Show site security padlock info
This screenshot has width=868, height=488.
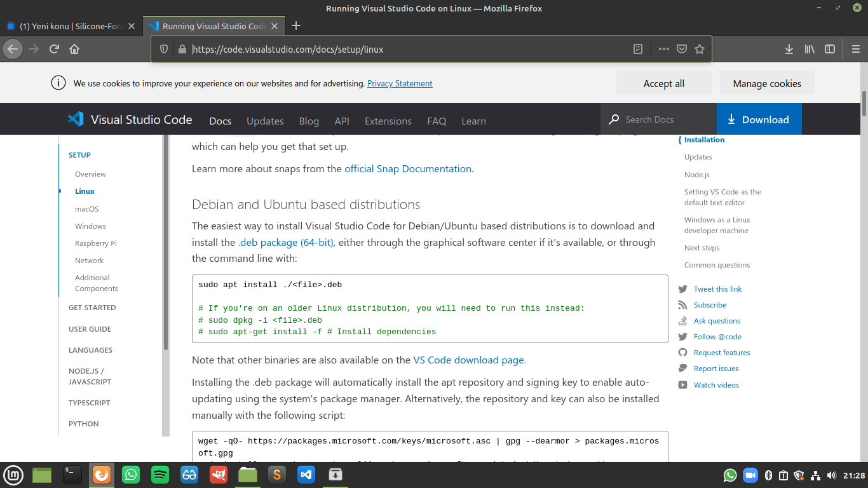coord(182,49)
